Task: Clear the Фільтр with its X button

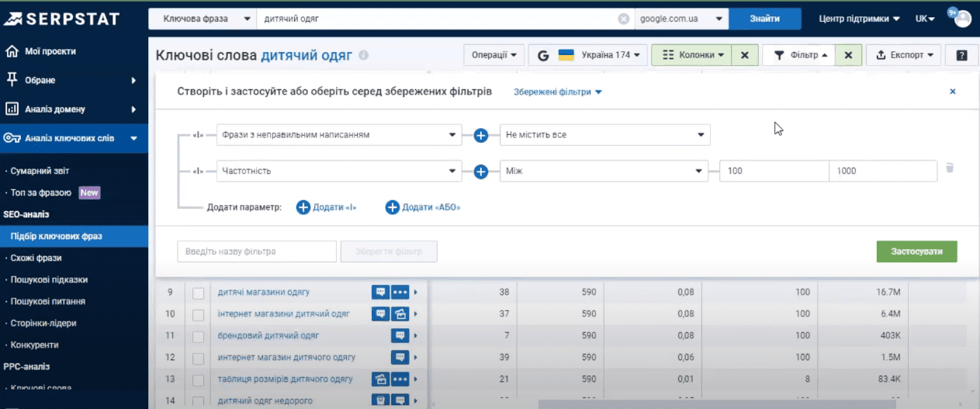Action: (848, 55)
